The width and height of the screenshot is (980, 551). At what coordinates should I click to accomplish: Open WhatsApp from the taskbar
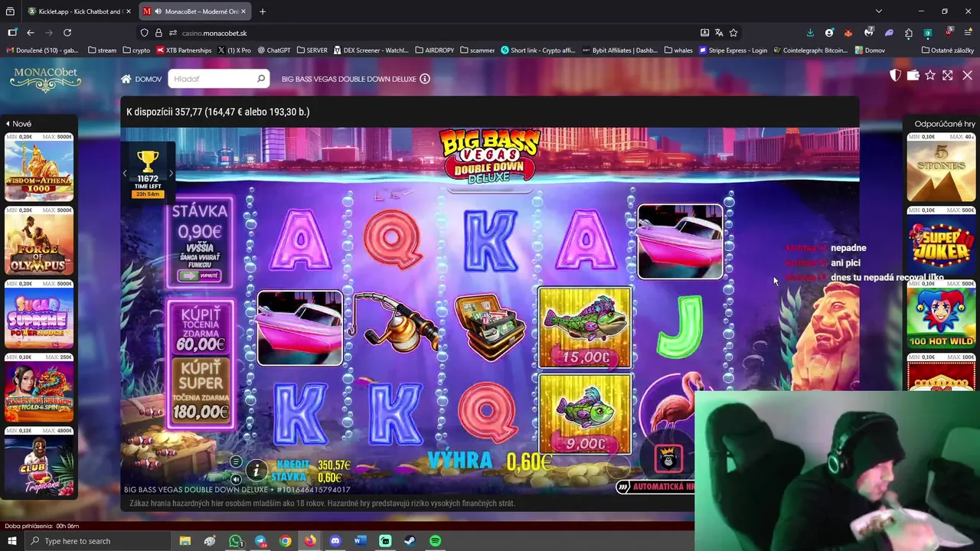(x=235, y=541)
